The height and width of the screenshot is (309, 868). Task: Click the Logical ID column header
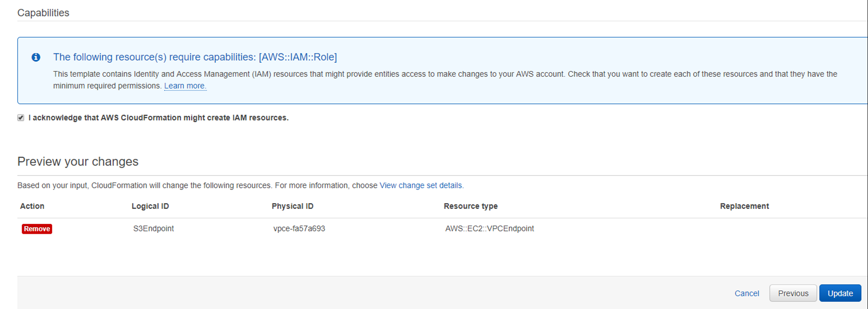click(x=150, y=206)
